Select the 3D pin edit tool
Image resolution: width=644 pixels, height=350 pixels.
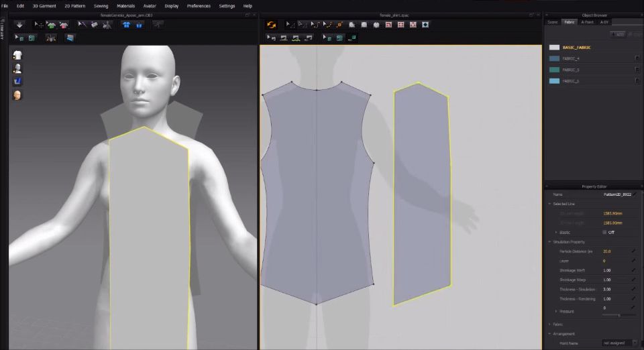(x=82, y=25)
